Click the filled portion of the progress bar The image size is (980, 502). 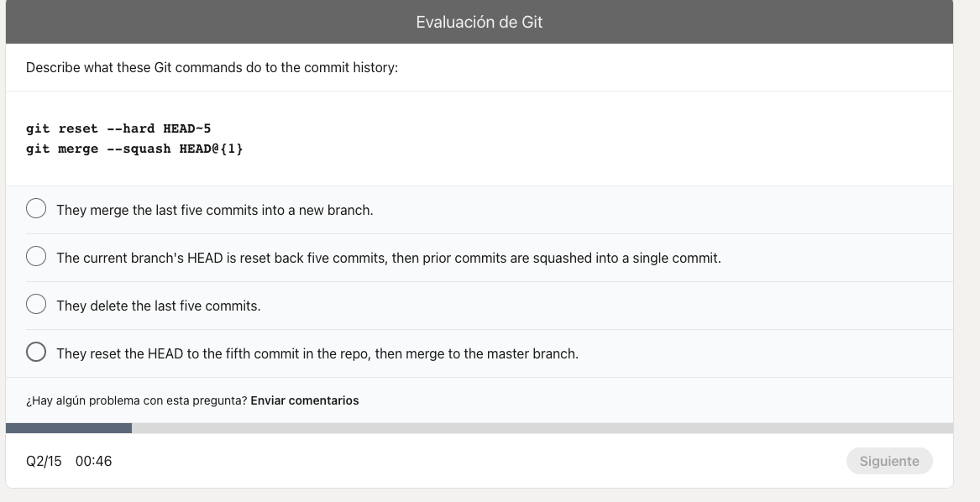(67, 429)
